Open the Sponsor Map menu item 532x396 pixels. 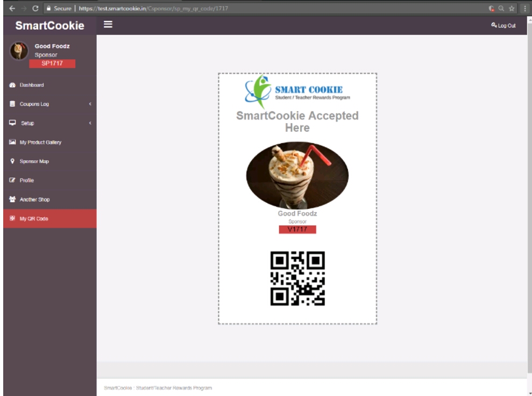point(34,161)
